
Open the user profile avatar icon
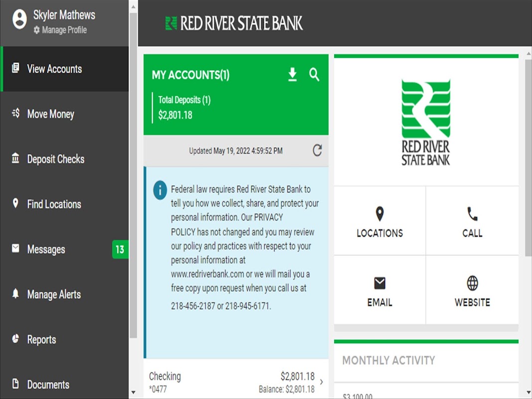(x=20, y=19)
